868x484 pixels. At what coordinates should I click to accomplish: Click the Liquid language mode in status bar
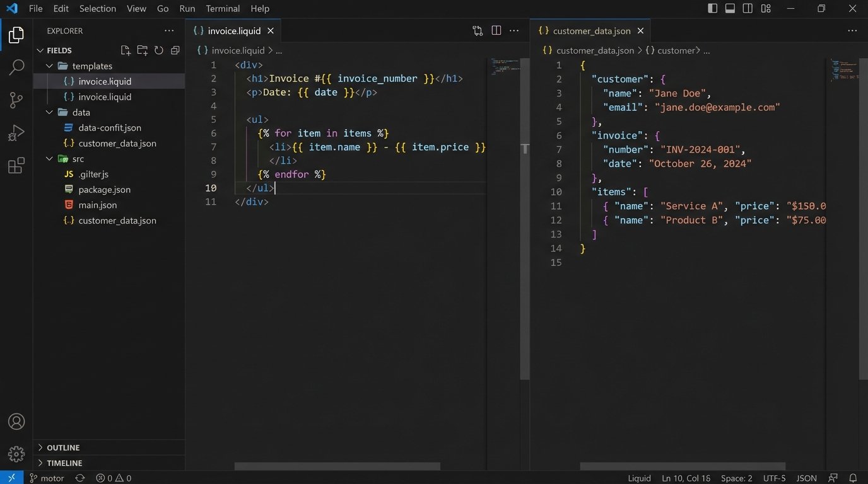[639, 478]
